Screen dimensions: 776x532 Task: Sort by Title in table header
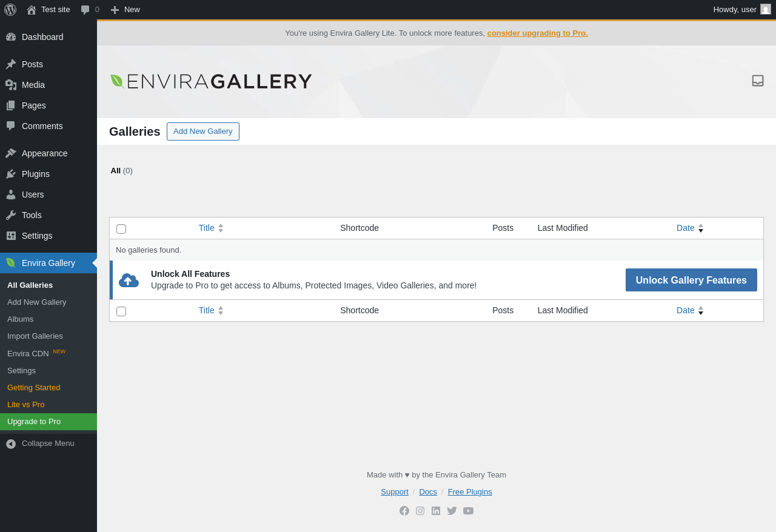point(211,228)
